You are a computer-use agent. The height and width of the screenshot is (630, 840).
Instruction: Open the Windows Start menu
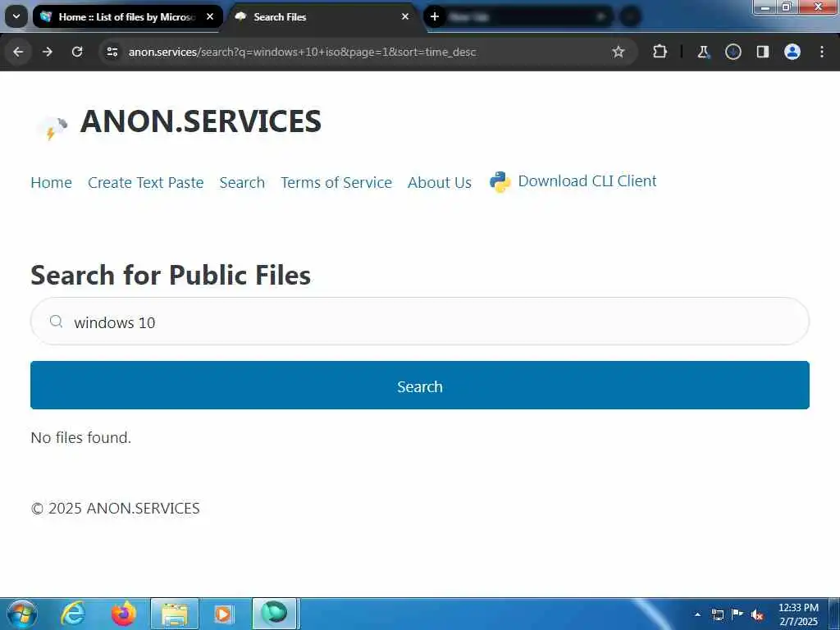tap(21, 614)
